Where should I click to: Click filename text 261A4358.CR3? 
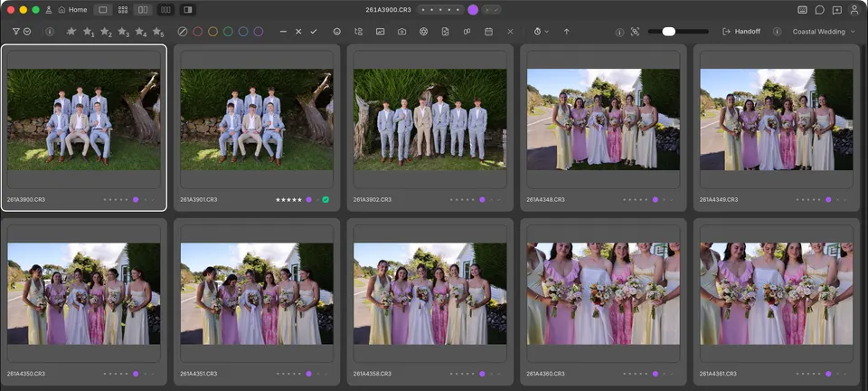(373, 374)
